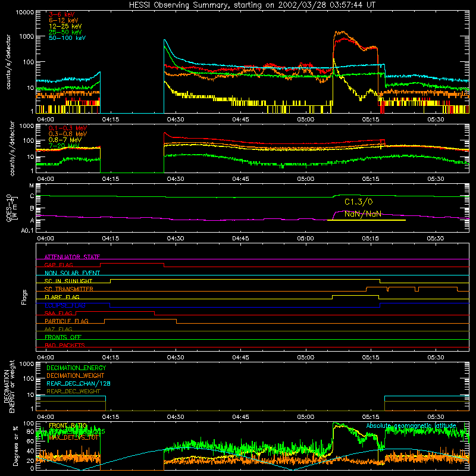Click the 05:00 tick under the GOES panel
Image resolution: width=476 pixels, height=476 pixels.
[305, 239]
